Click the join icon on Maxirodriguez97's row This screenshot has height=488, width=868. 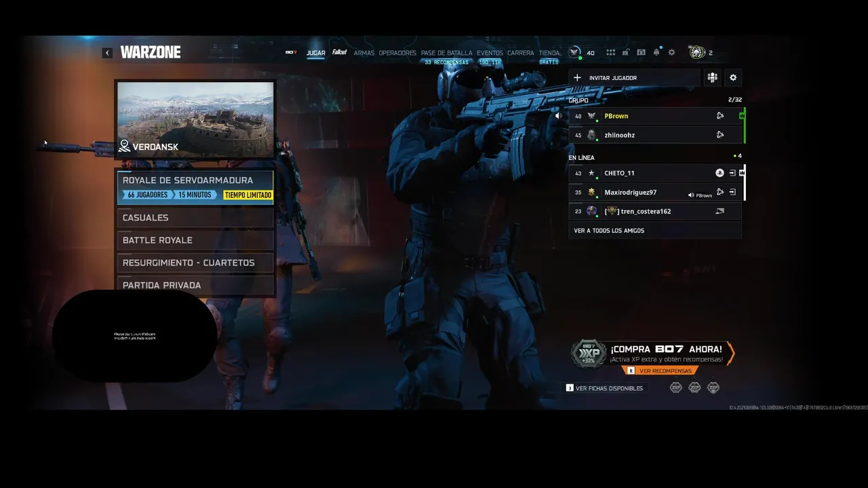[732, 192]
